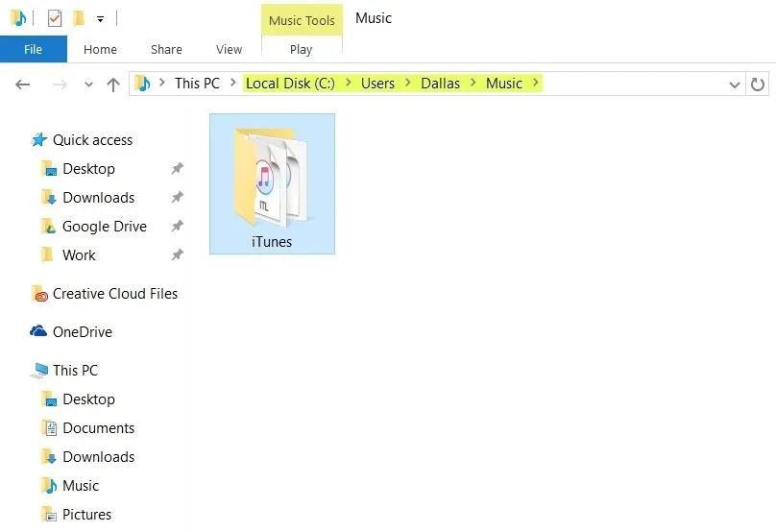This screenshot has height=532, width=776.
Task: Click Local Disk (C:) breadcrumb
Action: 290,84
